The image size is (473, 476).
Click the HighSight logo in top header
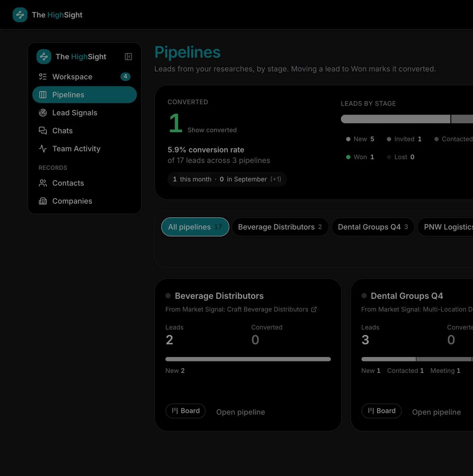click(20, 15)
